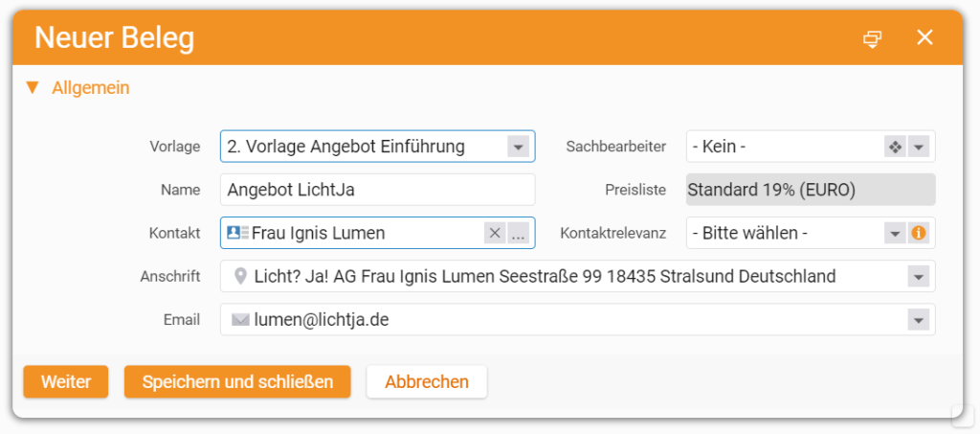
Task: Click the Sachbearbeiter assign-self icon
Action: (895, 147)
